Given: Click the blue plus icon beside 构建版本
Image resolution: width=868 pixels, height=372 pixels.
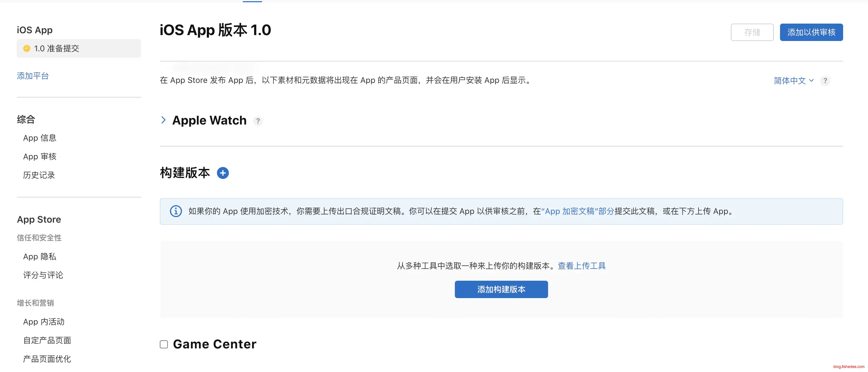Looking at the screenshot, I should 223,173.
